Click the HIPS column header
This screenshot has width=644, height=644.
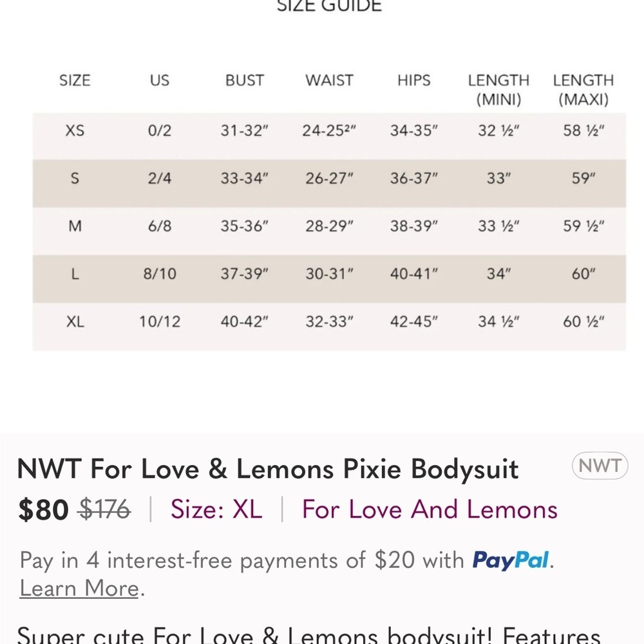tap(414, 80)
